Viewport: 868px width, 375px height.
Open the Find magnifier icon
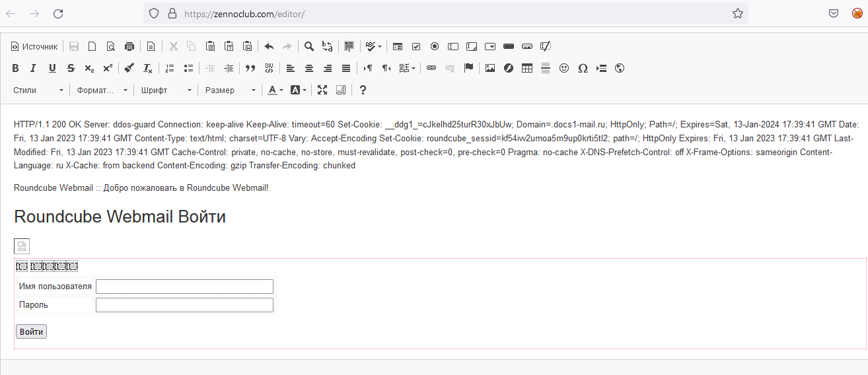pyautogui.click(x=308, y=46)
